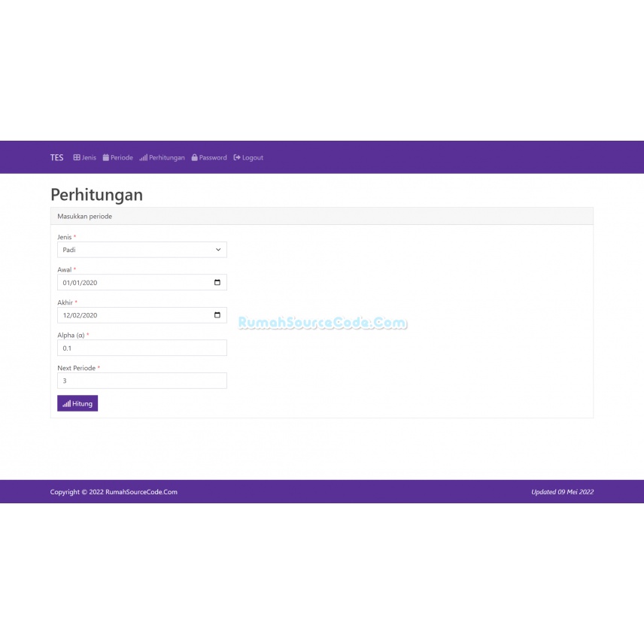The image size is (644, 644).
Task: Click the table icon beside Jenis in navbar
Action: (x=77, y=158)
